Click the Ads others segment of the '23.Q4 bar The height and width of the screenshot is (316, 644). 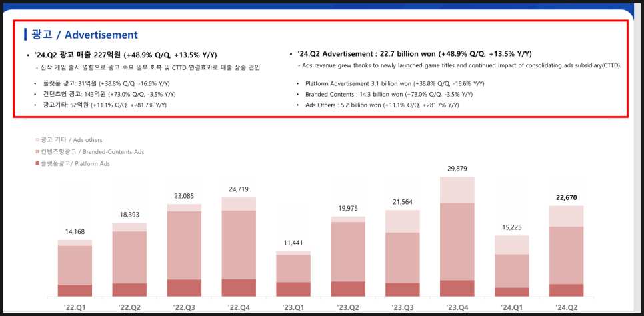pos(457,190)
